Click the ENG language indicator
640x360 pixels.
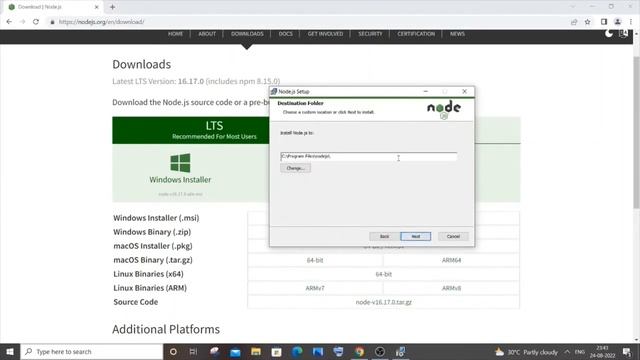580,352
